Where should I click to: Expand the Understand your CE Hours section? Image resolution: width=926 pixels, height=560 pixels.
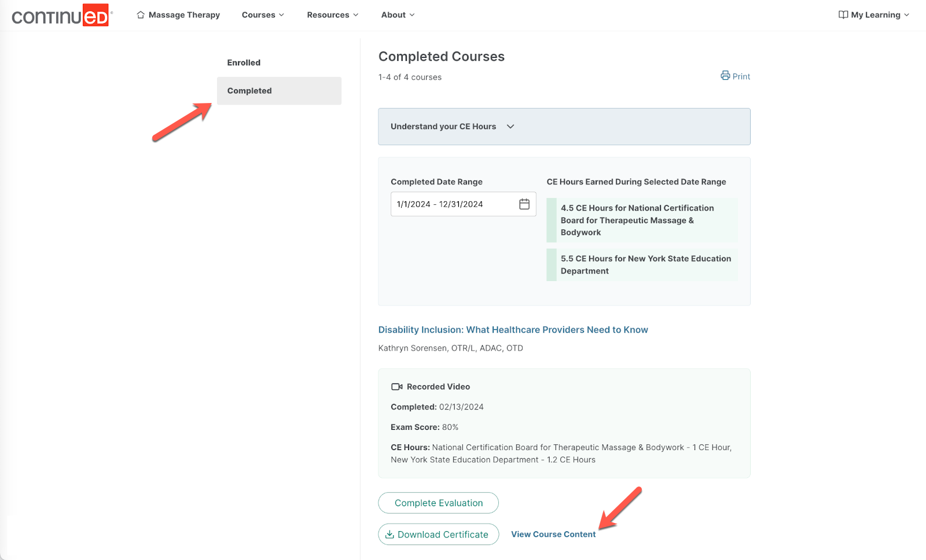(453, 127)
